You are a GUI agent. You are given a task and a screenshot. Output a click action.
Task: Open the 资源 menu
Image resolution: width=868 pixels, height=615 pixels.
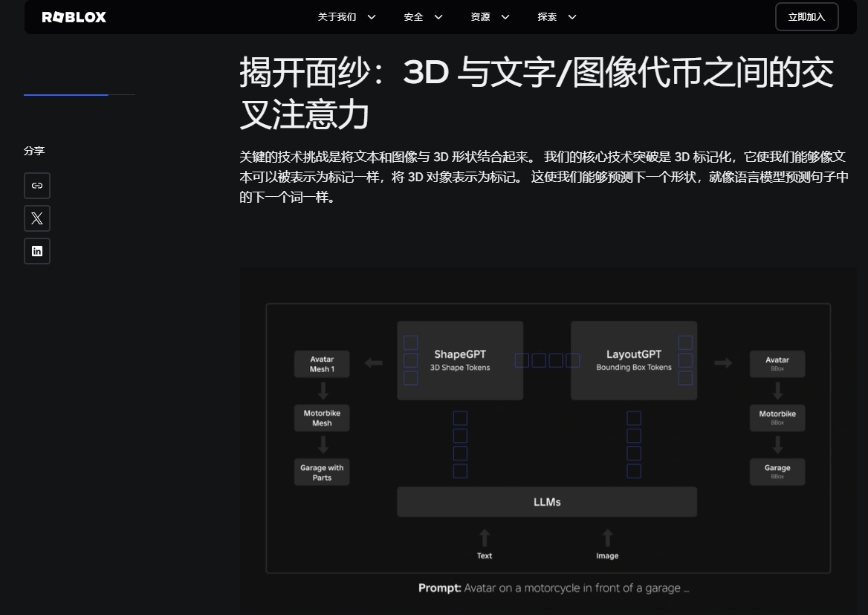480,17
